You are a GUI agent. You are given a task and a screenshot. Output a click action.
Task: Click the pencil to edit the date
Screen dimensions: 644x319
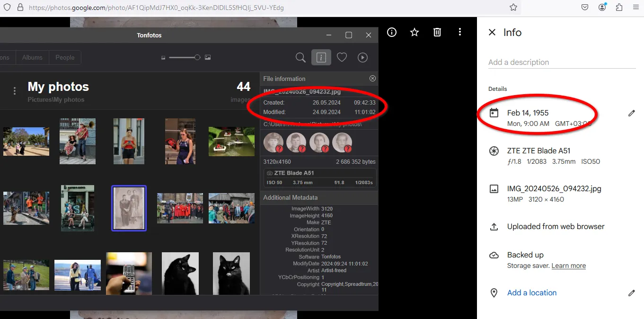[632, 113]
